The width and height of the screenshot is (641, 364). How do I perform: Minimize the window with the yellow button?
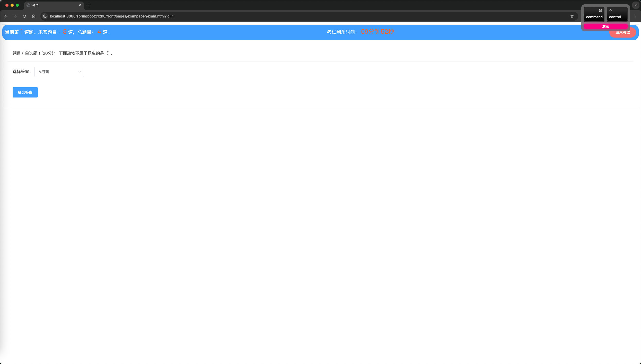[x=12, y=5]
